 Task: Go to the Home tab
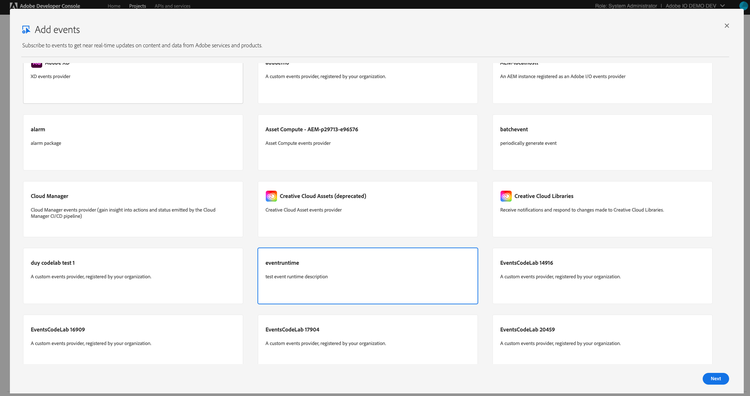pos(114,6)
